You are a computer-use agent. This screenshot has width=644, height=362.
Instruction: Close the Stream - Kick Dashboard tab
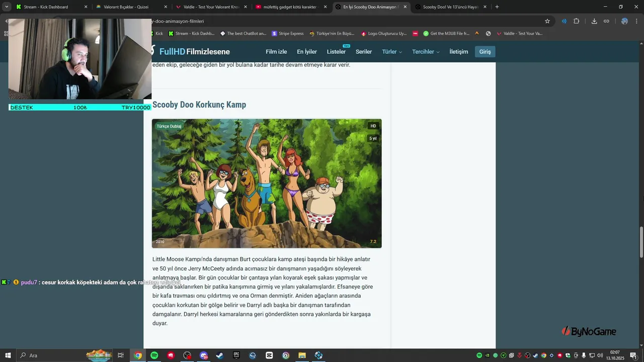point(86,7)
